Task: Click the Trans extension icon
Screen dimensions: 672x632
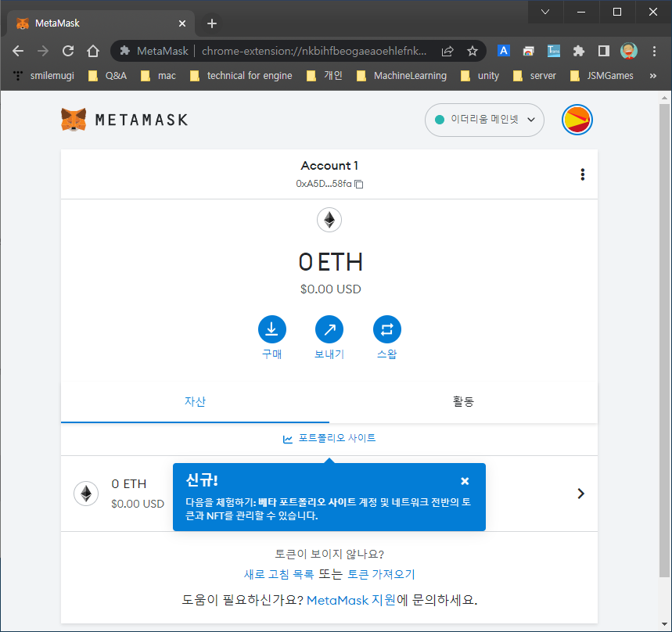Action: [554, 51]
